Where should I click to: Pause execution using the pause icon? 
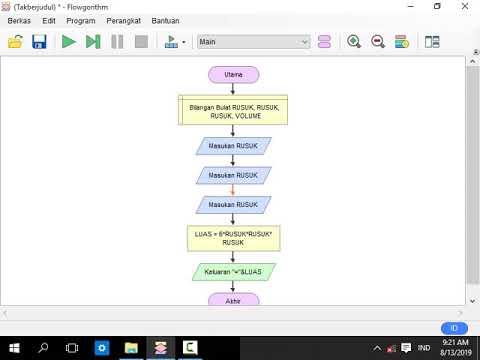pyautogui.click(x=117, y=42)
